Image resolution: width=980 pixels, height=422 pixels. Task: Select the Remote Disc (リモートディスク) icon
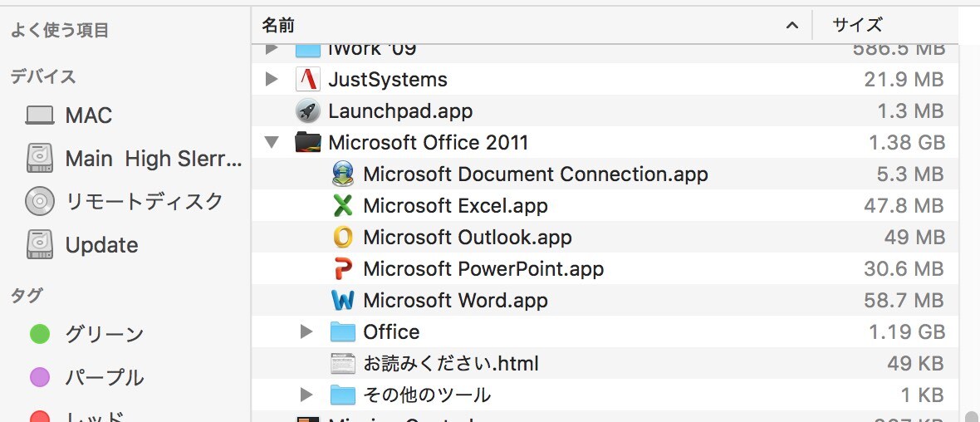coord(39,201)
